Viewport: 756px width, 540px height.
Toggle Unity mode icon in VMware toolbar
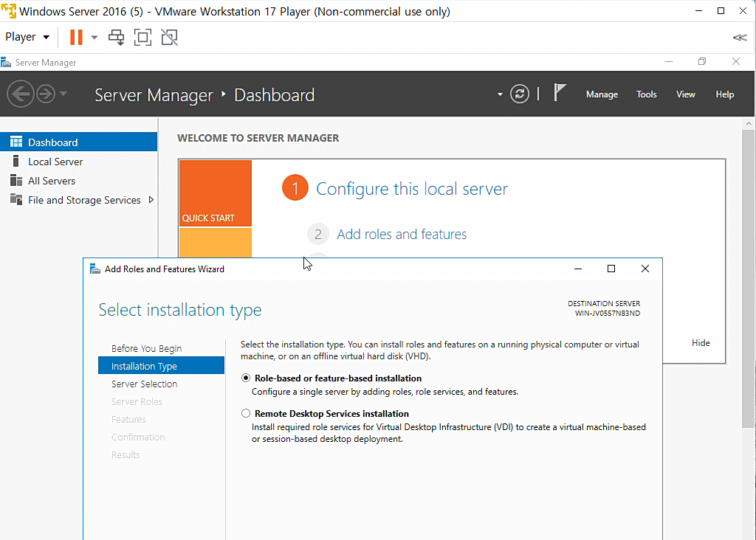click(169, 37)
